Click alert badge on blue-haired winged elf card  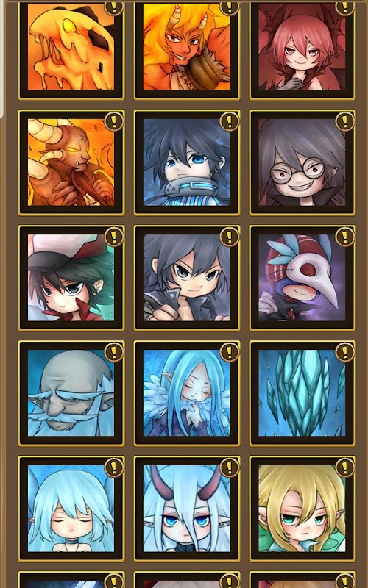230,352
